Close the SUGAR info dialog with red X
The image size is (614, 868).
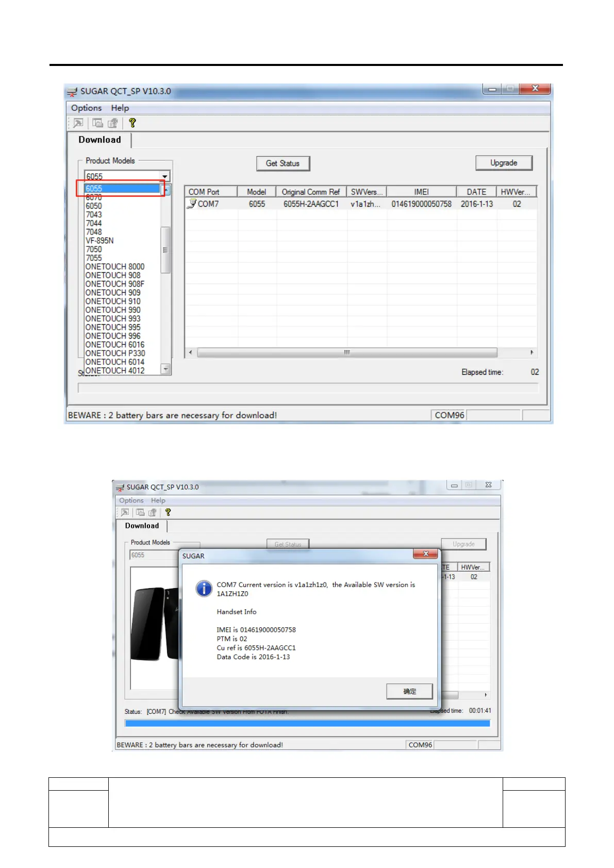[x=426, y=554]
